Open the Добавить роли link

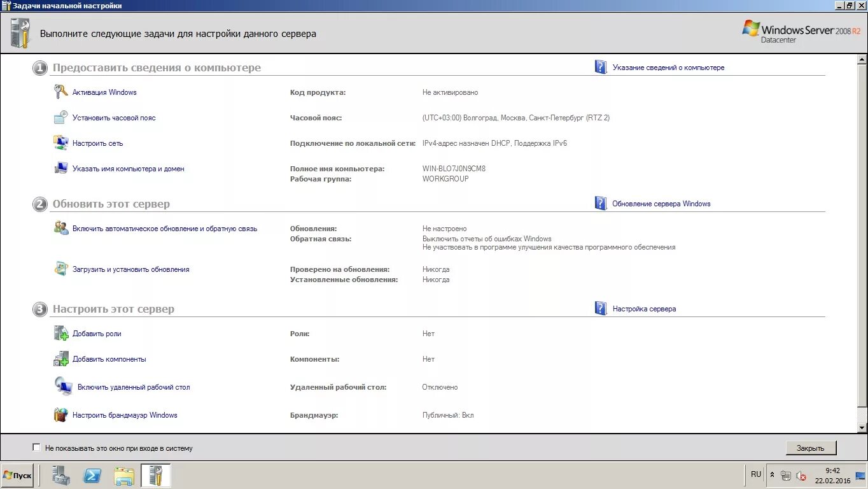tap(97, 334)
